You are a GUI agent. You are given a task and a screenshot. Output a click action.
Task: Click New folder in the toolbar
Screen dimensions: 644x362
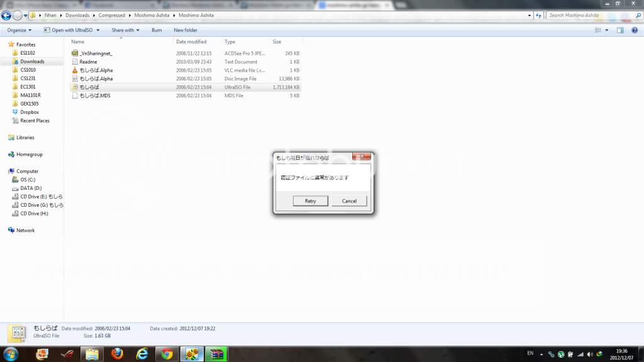tap(186, 30)
